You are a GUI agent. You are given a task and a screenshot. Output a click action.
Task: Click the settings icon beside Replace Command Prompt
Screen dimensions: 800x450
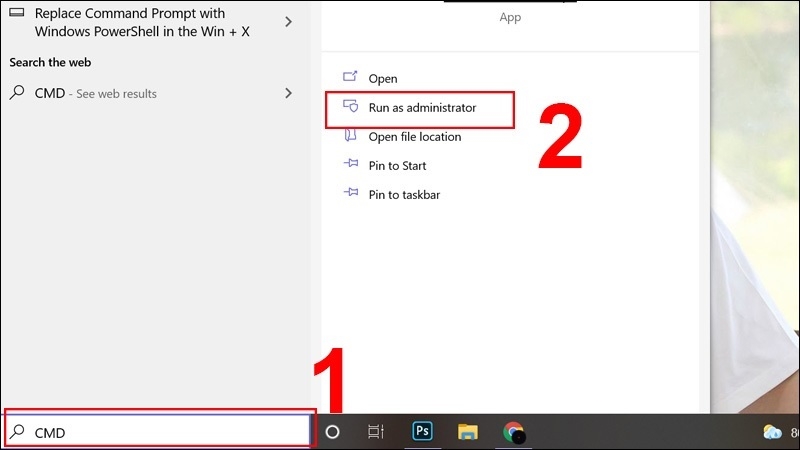[x=17, y=16]
